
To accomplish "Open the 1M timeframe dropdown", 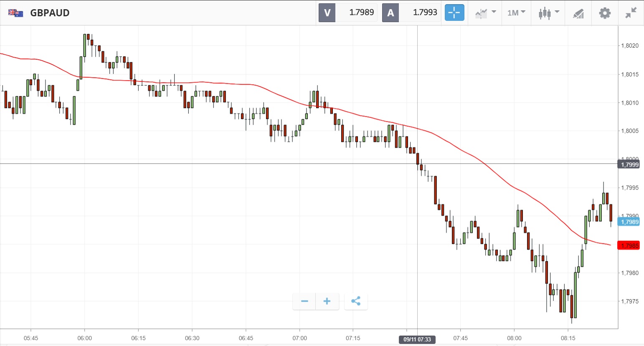I will (x=516, y=13).
